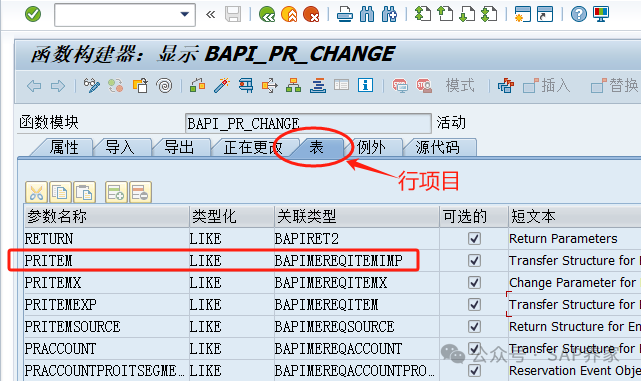Click the Test/Execute icon
This screenshot has height=381, width=641.
tap(246, 85)
